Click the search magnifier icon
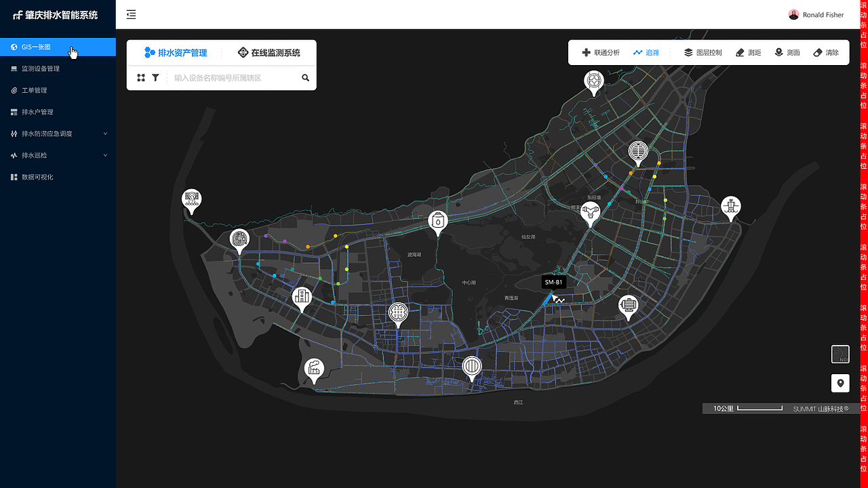868x488 pixels. tap(306, 78)
